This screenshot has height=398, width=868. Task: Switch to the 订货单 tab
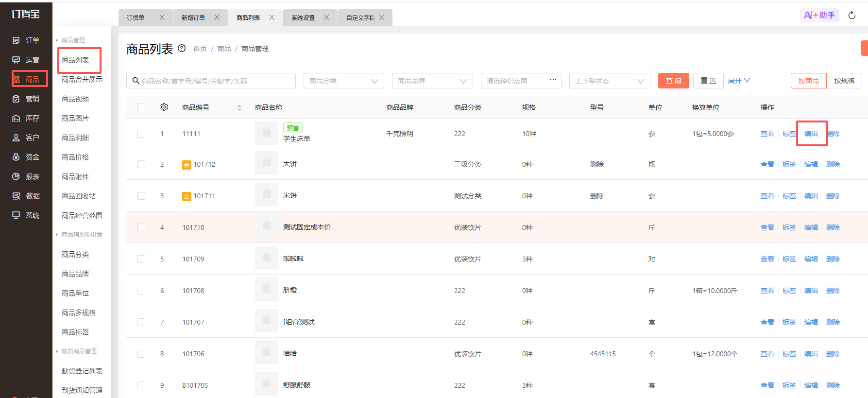tap(136, 17)
